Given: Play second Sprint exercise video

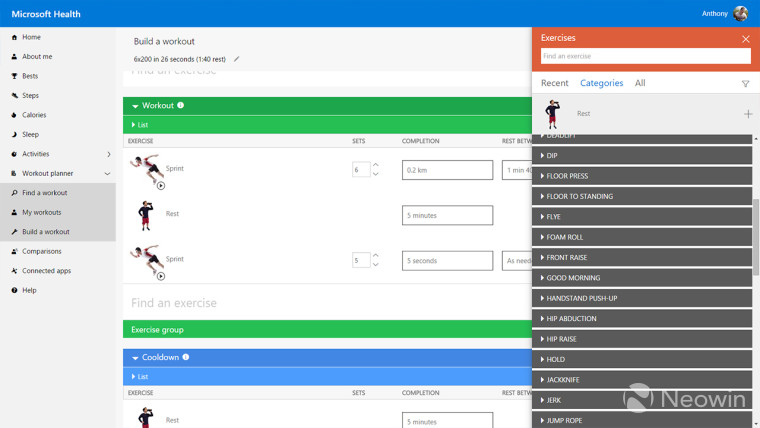Looking at the screenshot, I should tap(161, 276).
